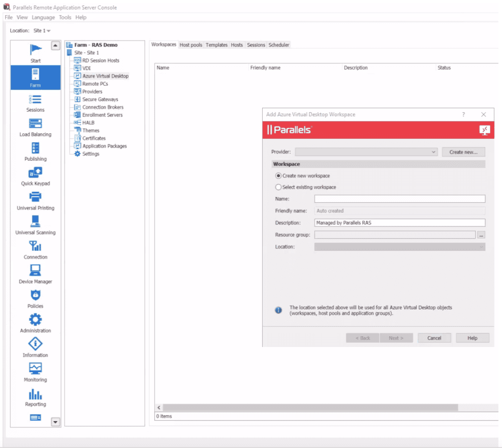This screenshot has height=448, width=502.
Task: Switch to the Host pools tab
Action: click(x=191, y=45)
